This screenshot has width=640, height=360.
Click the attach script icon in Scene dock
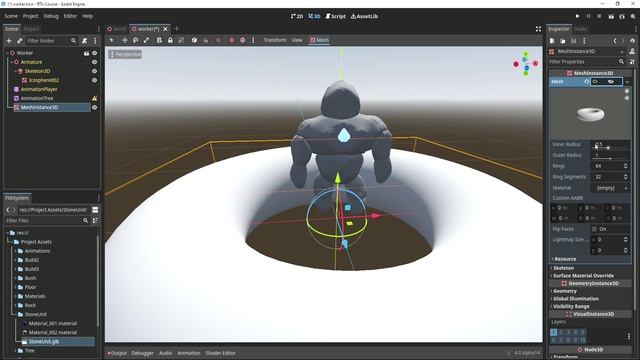tap(84, 40)
